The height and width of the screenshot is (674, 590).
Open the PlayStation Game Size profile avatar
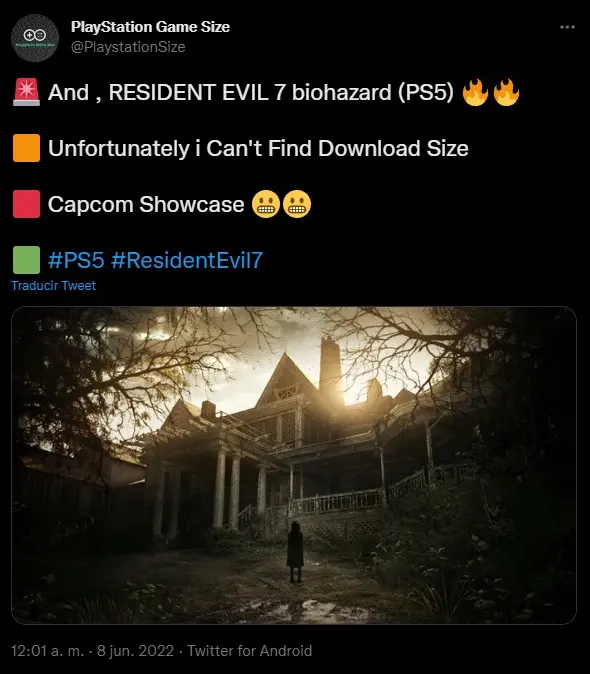click(x=35, y=38)
